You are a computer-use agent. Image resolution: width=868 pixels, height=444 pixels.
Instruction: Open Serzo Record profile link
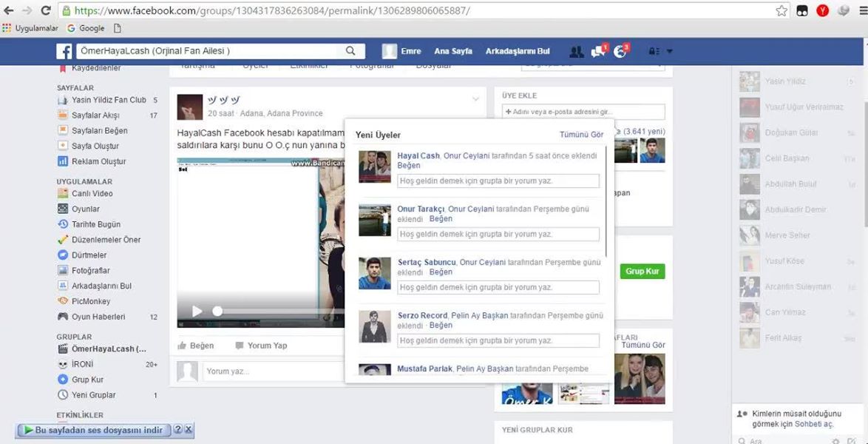422,315
